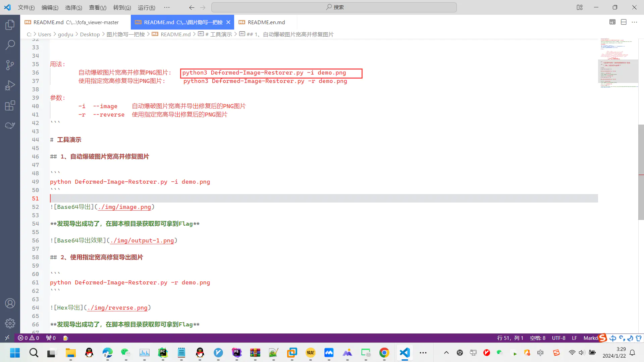Open the Extensions view
Screen dimensions: 644x362
point(10,105)
